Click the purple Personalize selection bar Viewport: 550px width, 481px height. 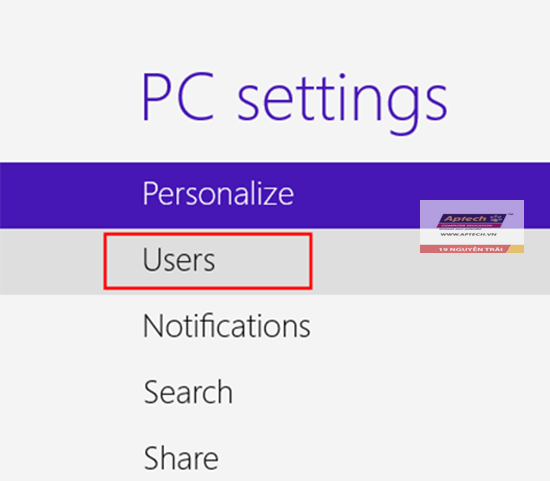click(x=275, y=195)
